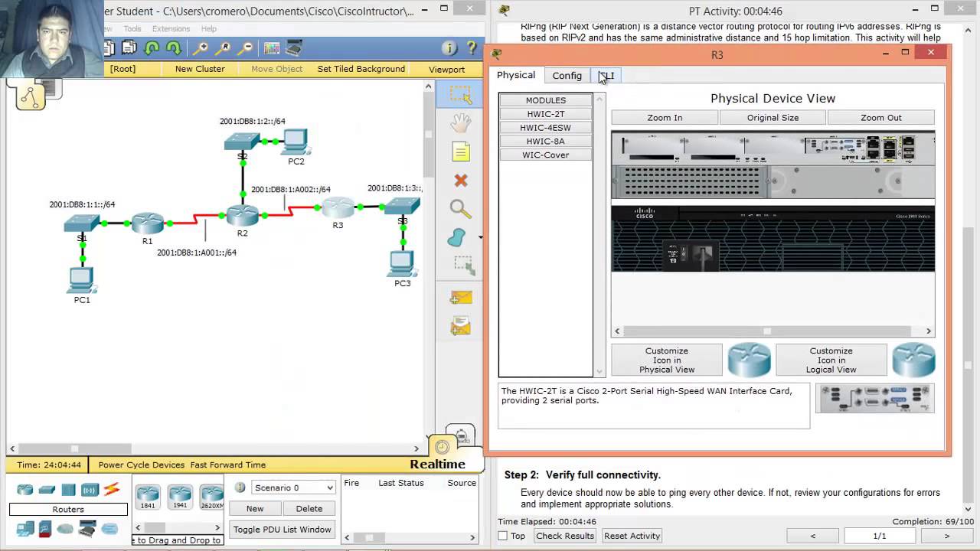Click the Toggle PDU List Window button
The height and width of the screenshot is (551, 980).
[x=283, y=530]
